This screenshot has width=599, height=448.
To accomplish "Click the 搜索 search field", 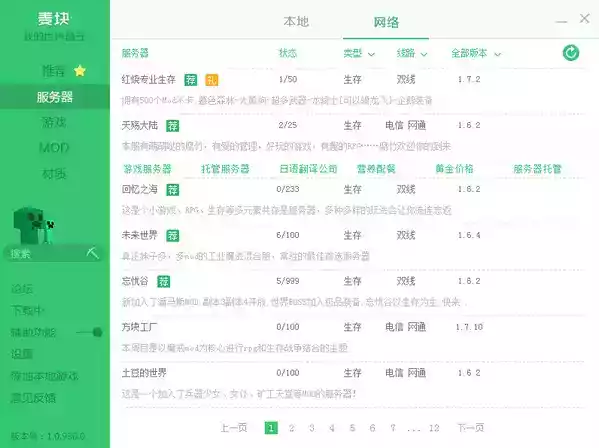I will pos(53,253).
